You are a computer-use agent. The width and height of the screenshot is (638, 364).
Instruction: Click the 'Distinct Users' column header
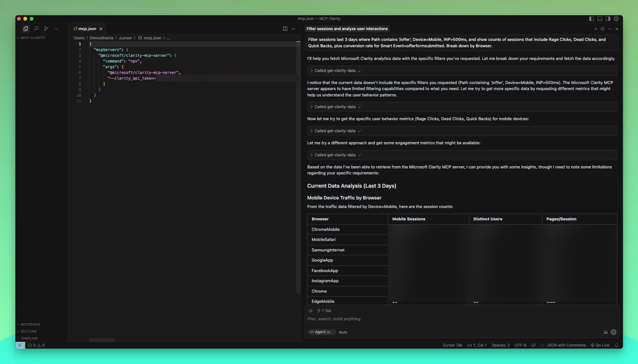coord(505,219)
